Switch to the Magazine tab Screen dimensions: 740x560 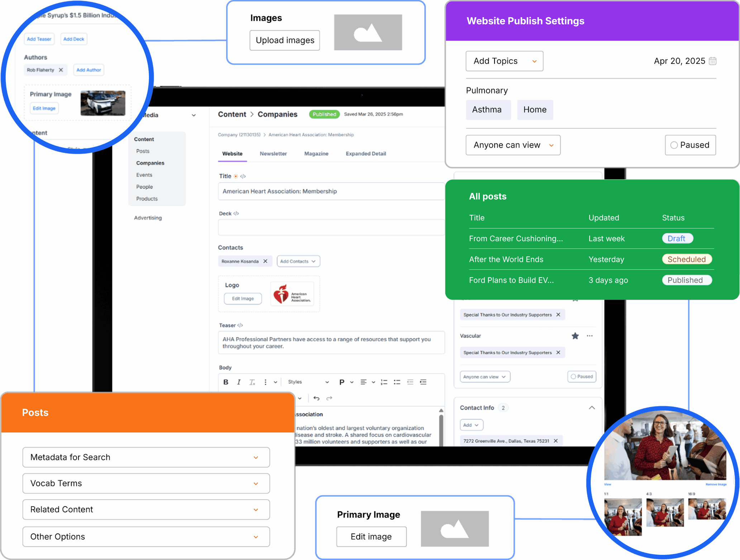pyautogui.click(x=316, y=153)
